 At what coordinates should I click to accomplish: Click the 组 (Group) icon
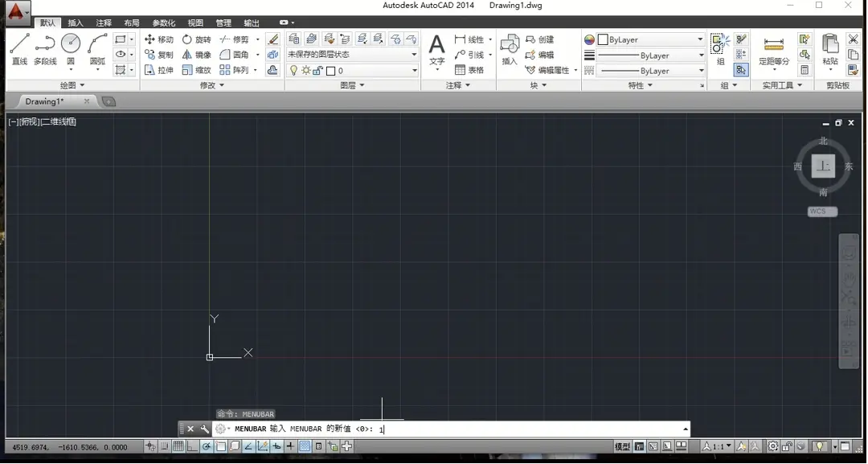720,49
